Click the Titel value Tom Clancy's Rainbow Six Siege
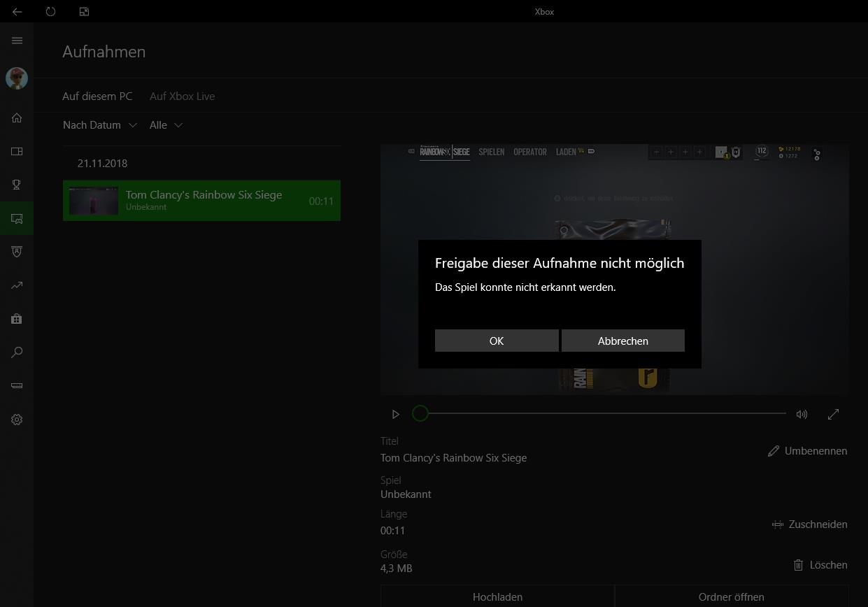 click(453, 458)
